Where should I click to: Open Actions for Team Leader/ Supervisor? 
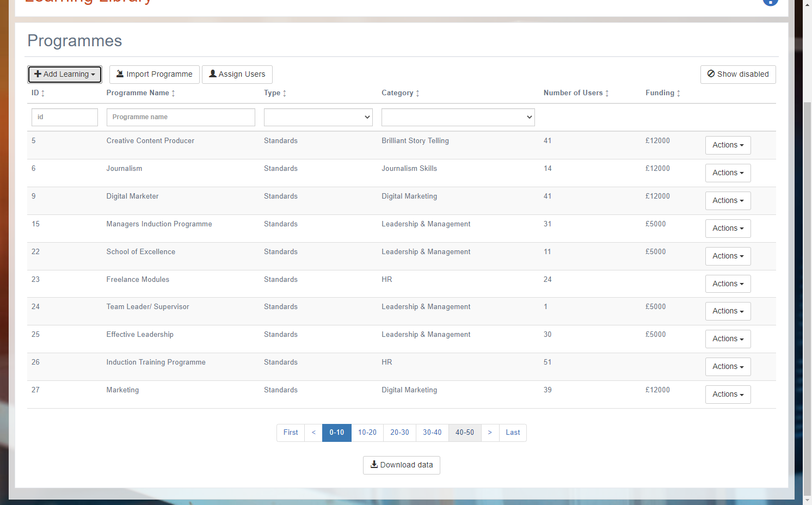(x=728, y=311)
